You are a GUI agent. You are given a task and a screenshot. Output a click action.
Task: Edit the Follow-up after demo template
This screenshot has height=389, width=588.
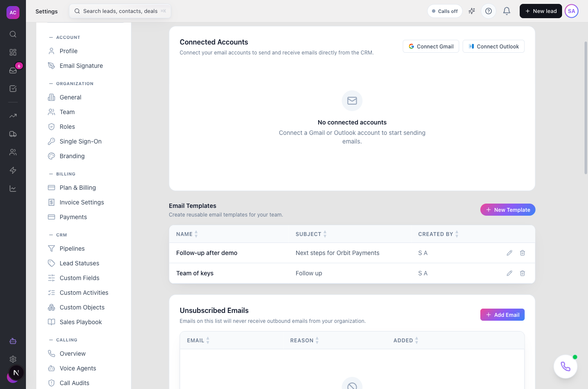point(509,253)
